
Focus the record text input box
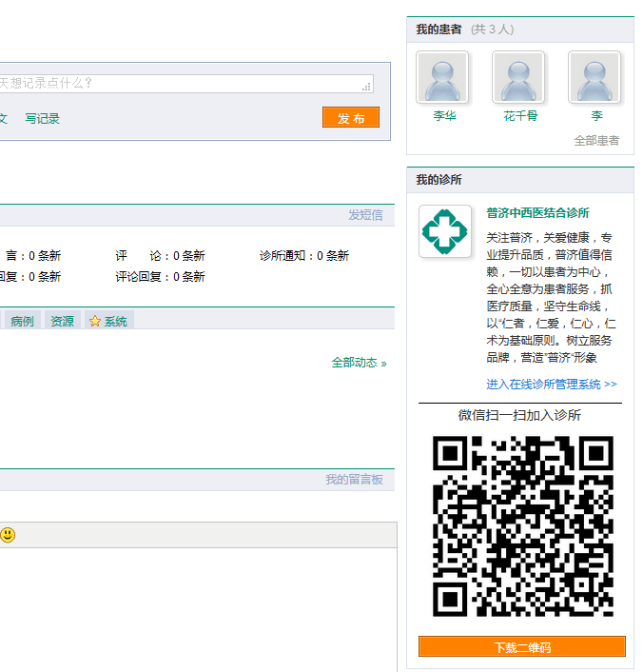(185, 84)
